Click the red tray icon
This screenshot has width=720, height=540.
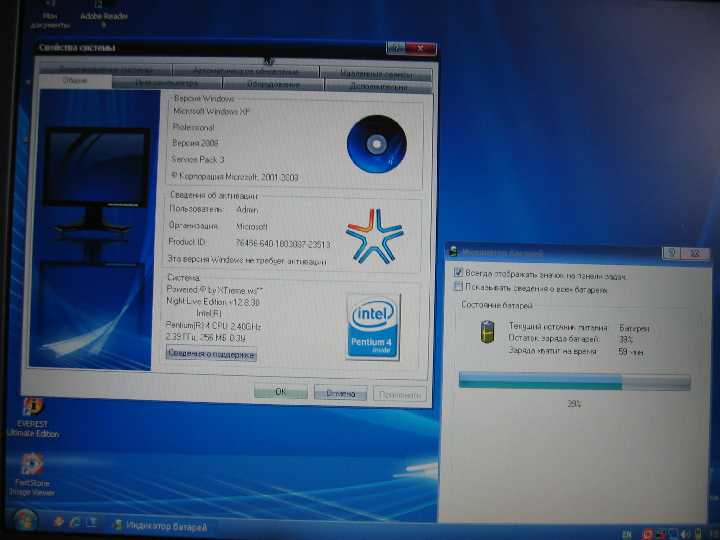tap(647, 534)
